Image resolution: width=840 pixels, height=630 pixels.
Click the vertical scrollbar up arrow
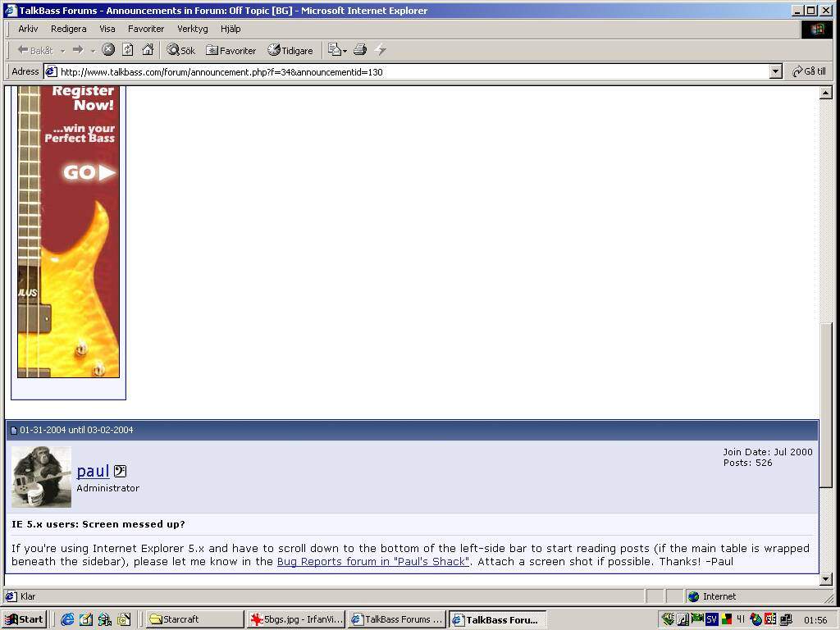(825, 93)
